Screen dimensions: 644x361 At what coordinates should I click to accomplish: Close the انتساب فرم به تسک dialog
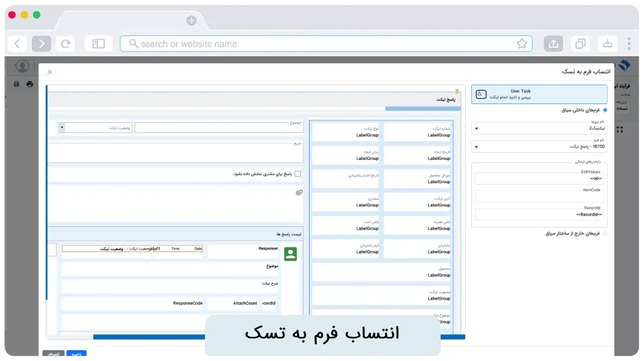point(50,72)
